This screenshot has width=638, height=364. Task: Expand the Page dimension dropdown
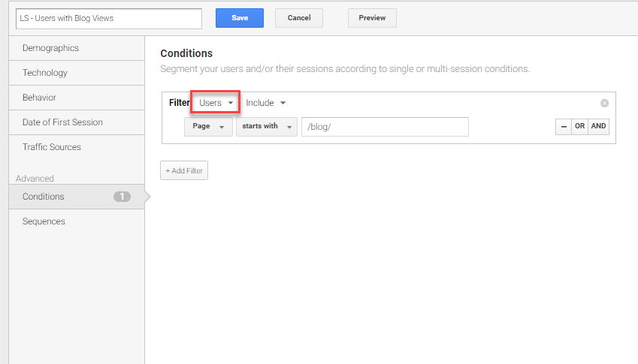pyautogui.click(x=208, y=127)
